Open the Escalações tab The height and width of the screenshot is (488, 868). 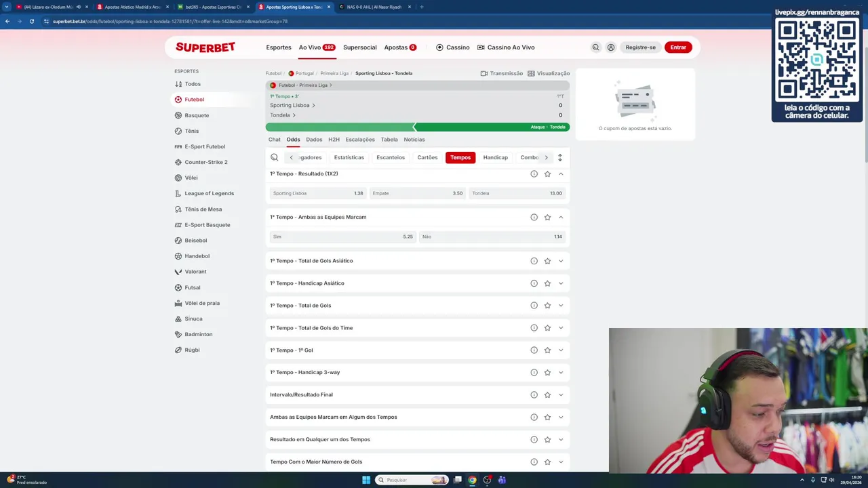coord(360,140)
